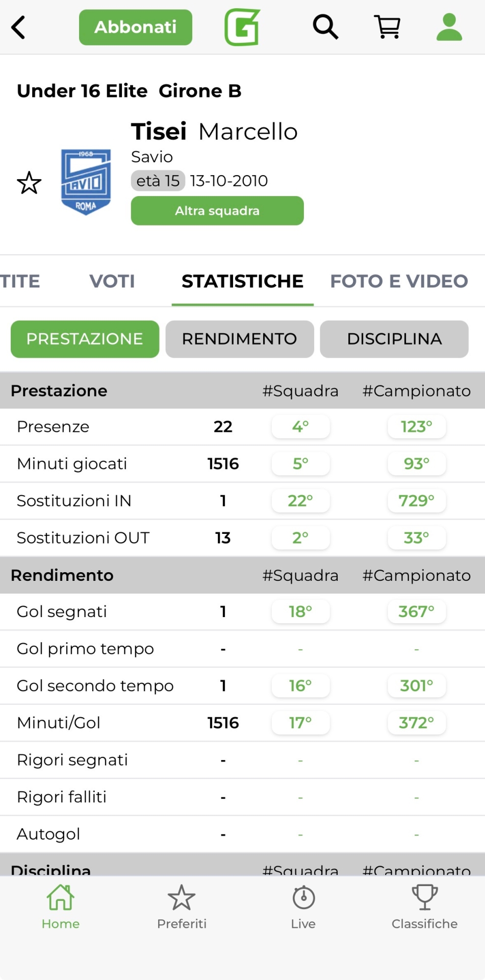
Task: Tap the 123° Presenze championship rank
Action: 417,427
